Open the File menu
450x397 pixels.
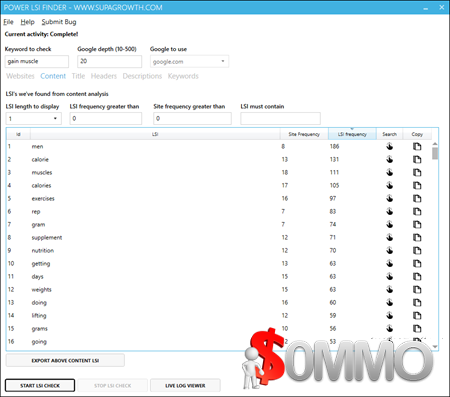(8, 22)
